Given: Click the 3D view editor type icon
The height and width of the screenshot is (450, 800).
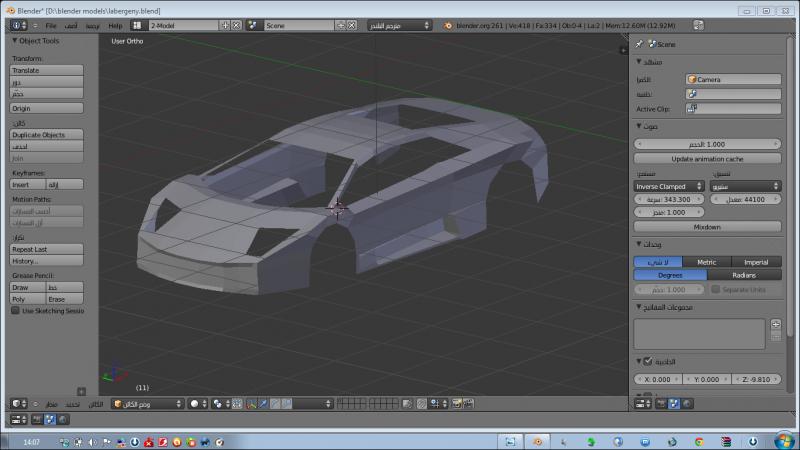Looking at the screenshot, I should 19,404.
